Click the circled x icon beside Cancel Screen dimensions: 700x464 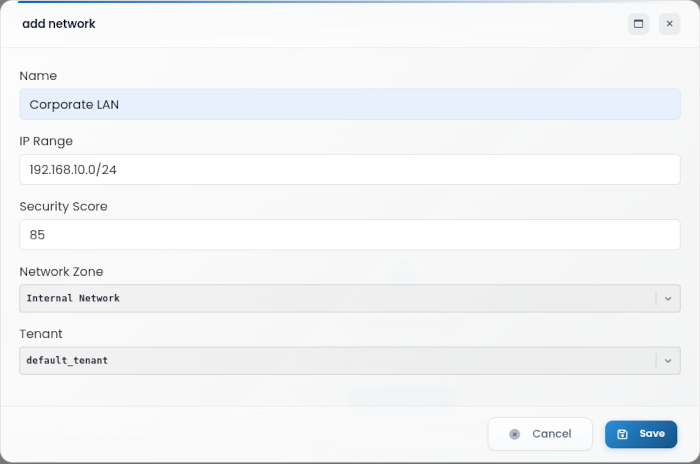(514, 434)
